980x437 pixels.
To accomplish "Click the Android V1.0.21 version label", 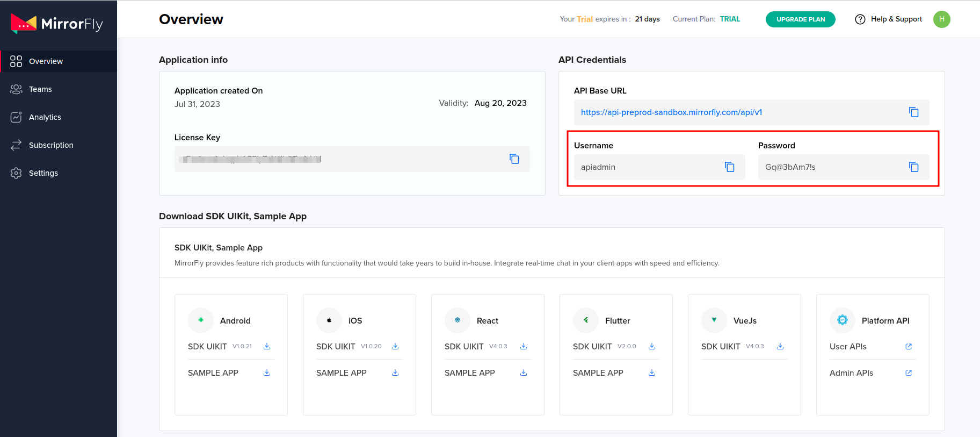I will (x=242, y=346).
